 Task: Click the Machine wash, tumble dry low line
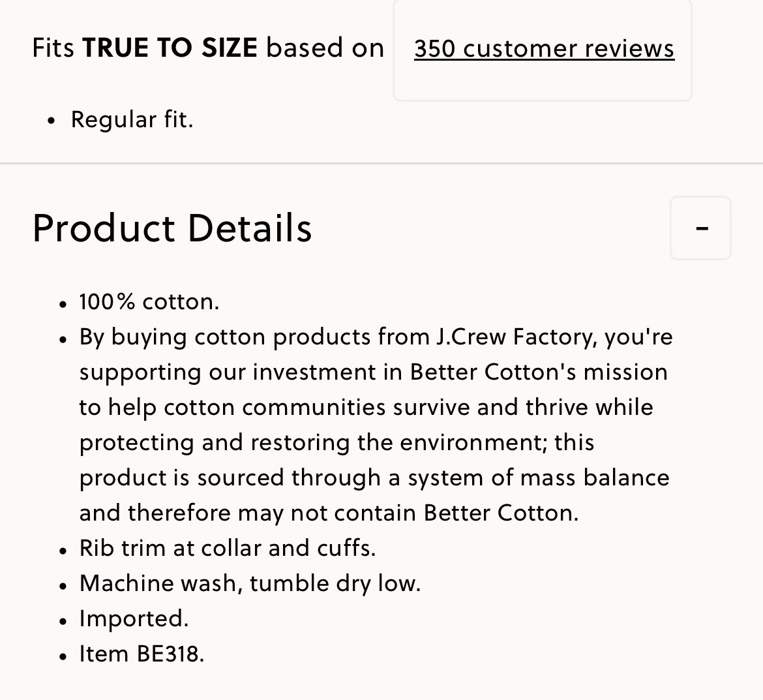pyautogui.click(x=250, y=583)
